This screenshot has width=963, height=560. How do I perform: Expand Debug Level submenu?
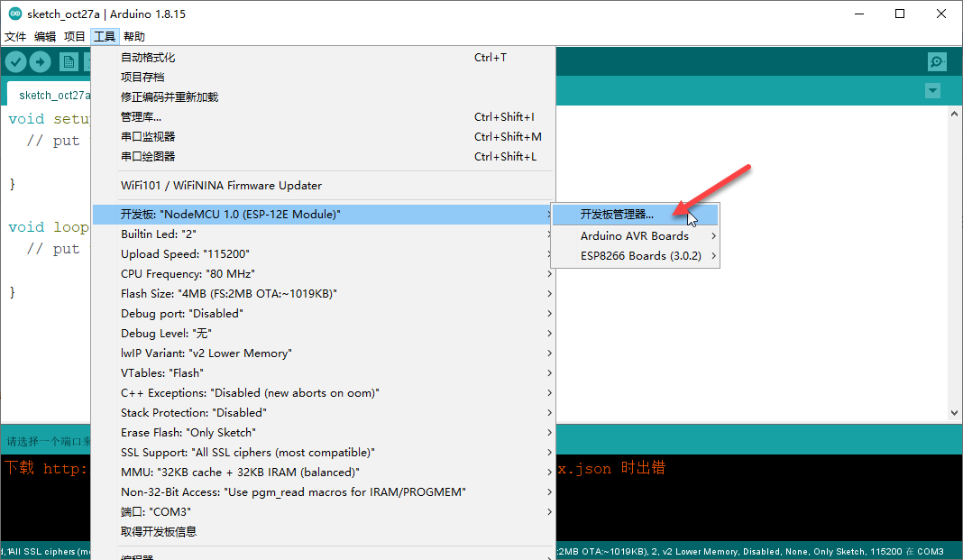tap(324, 334)
